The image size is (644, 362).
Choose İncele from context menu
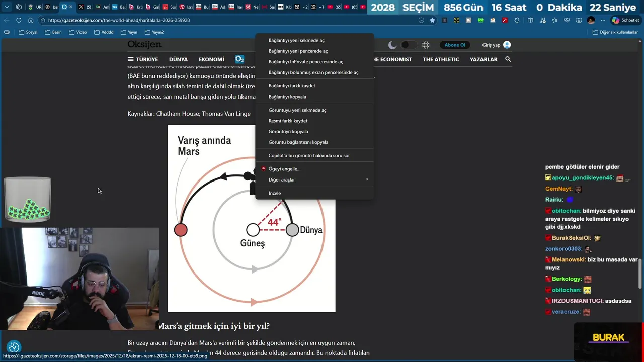pyautogui.click(x=314, y=193)
